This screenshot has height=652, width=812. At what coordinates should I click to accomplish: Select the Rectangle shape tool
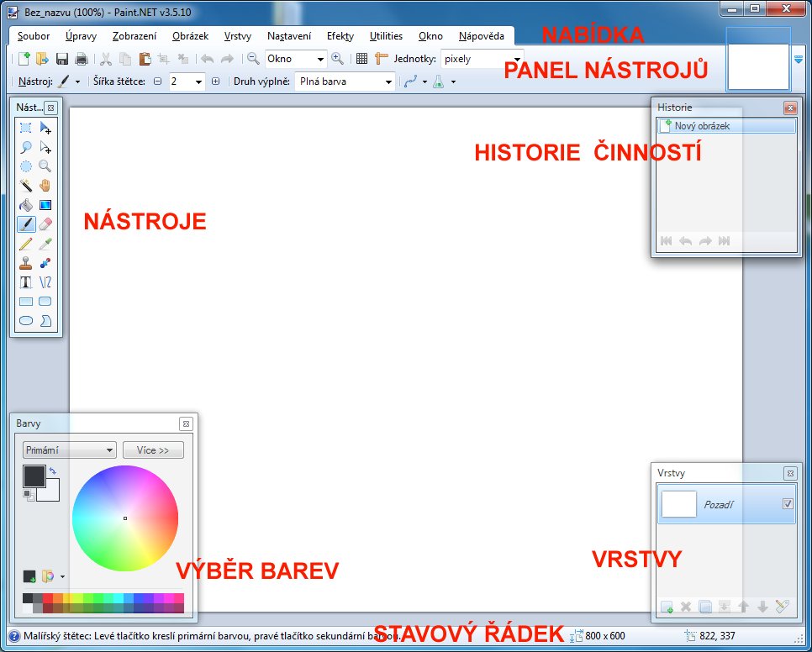coord(26,301)
